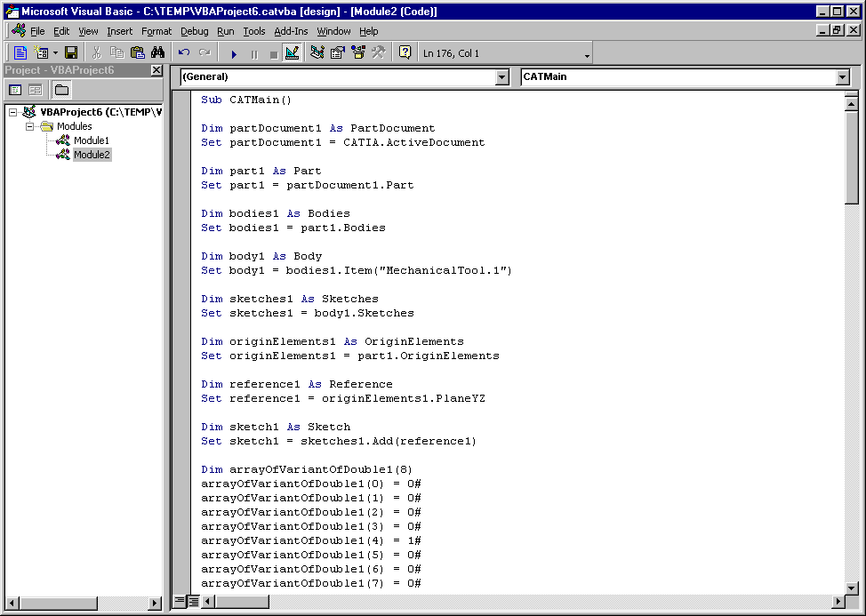Select the Modules folder in the tree
The image size is (866, 616).
pyautogui.click(x=74, y=126)
